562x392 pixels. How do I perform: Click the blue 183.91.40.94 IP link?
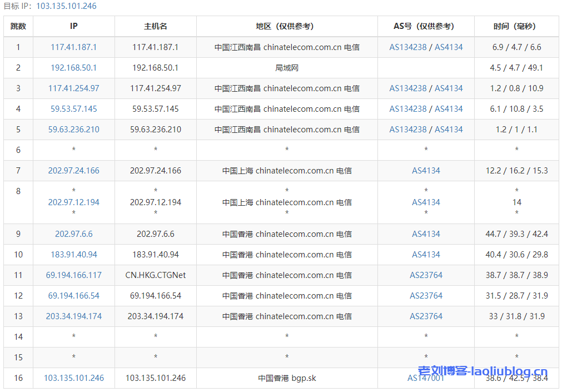[x=73, y=255]
